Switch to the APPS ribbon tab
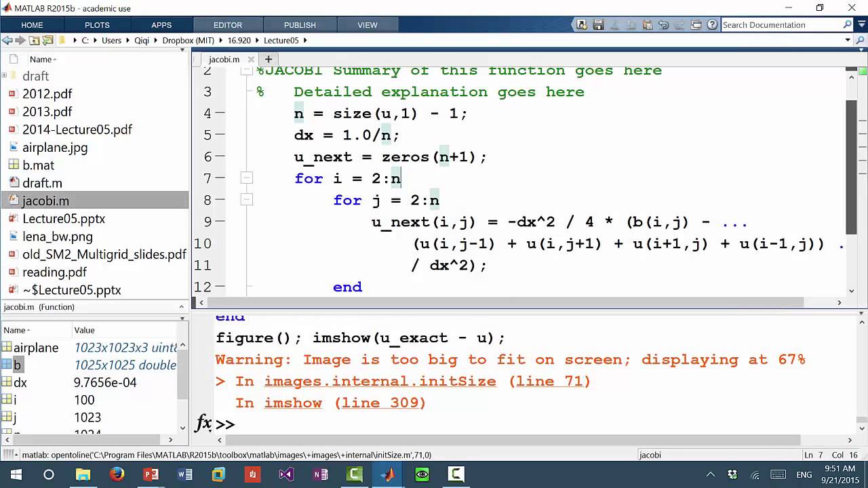Viewport: 868px width, 488px height. 161,25
